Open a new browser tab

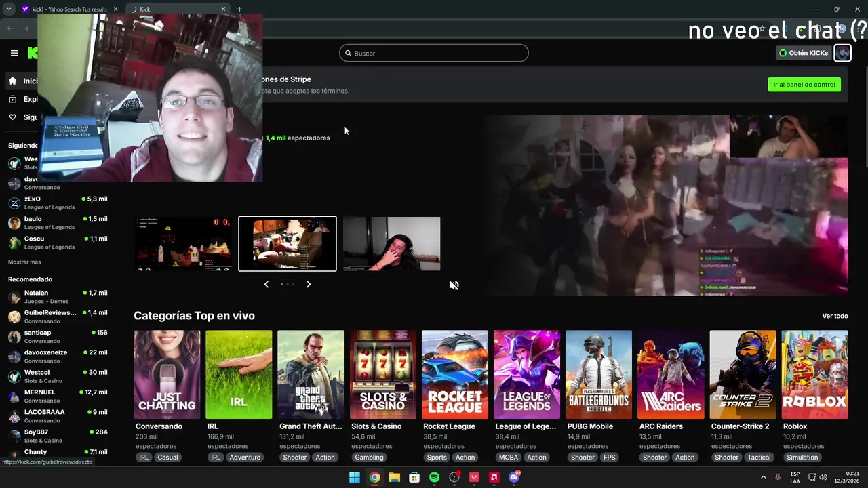239,9
